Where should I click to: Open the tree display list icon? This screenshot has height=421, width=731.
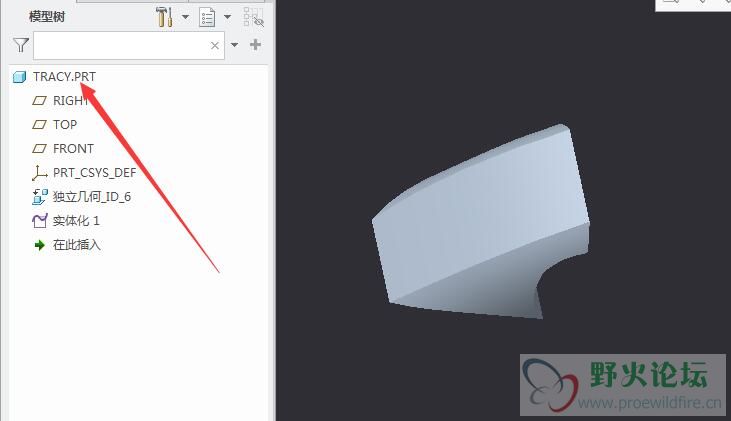click(207, 18)
